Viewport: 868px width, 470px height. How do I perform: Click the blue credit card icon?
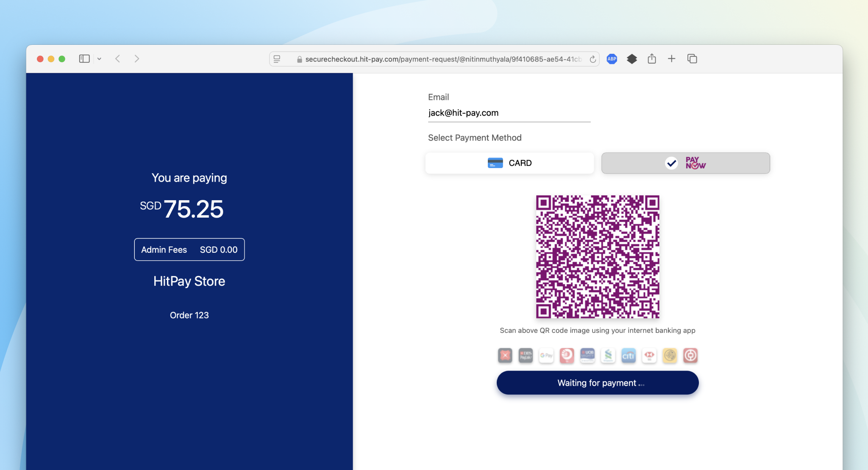[495, 163]
